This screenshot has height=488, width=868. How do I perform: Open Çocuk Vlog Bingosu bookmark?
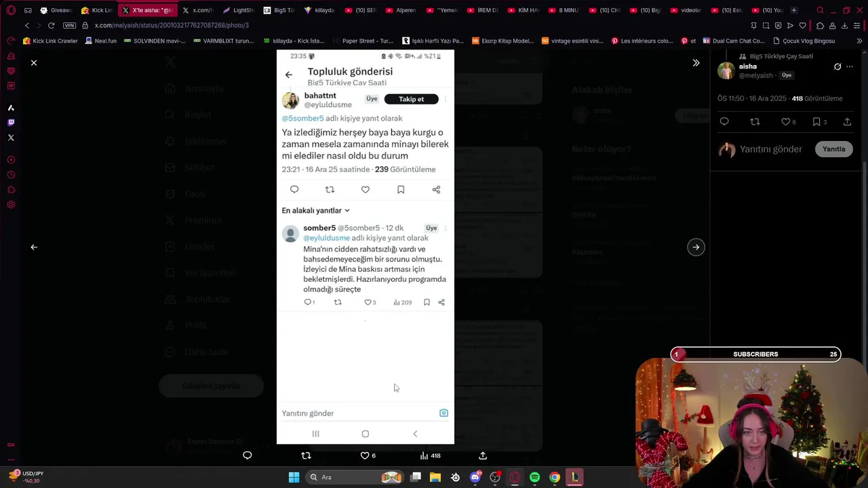pyautogui.click(x=804, y=41)
